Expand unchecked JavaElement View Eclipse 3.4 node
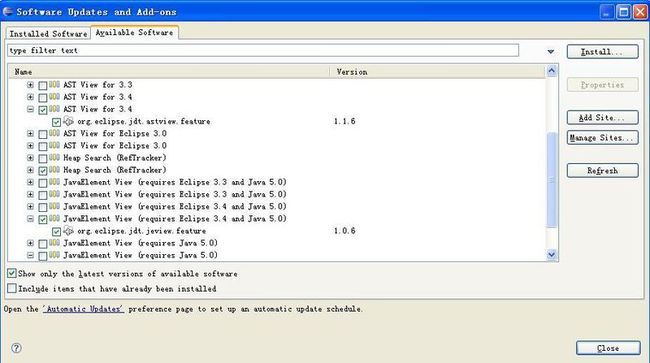This screenshot has width=650, height=363. (30, 207)
